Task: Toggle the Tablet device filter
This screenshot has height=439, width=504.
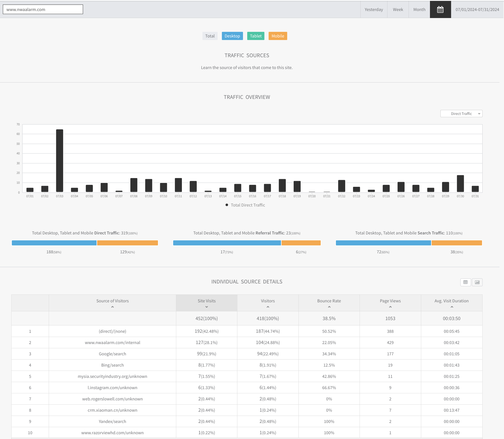Action: [256, 36]
